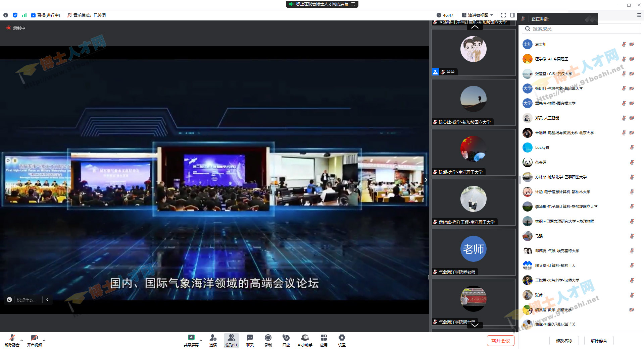The height and width of the screenshot is (349, 644).
Task: Click 魏其涵 camera-off icon
Action: coord(632,310)
